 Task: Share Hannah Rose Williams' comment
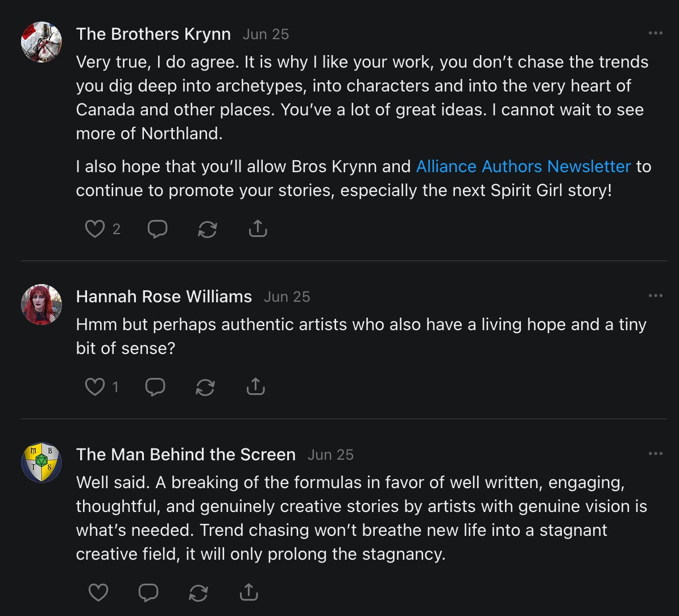coord(255,387)
